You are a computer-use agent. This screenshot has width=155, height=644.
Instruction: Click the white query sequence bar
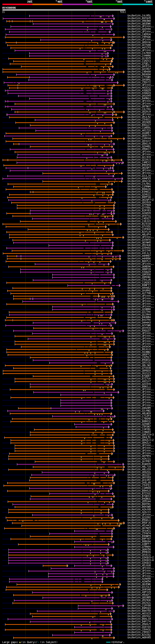(64, 10)
